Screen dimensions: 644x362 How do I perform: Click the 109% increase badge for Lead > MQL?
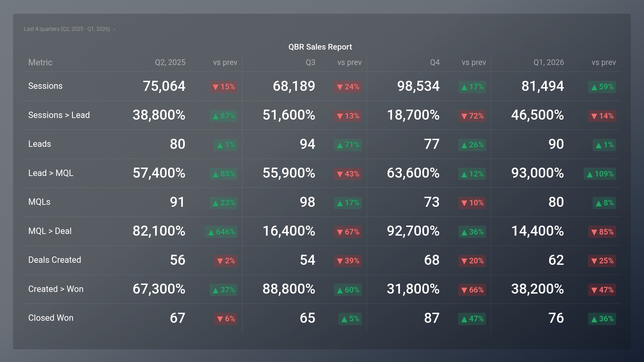(600, 174)
